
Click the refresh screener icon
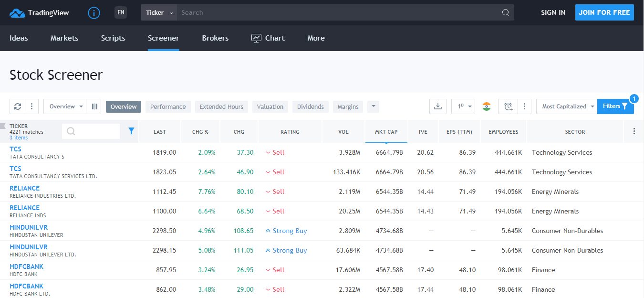point(18,106)
